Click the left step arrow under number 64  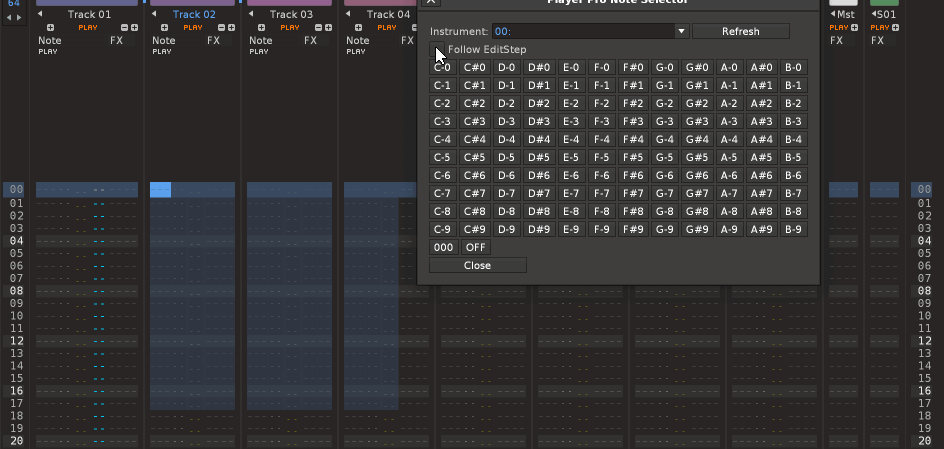pyautogui.click(x=9, y=18)
